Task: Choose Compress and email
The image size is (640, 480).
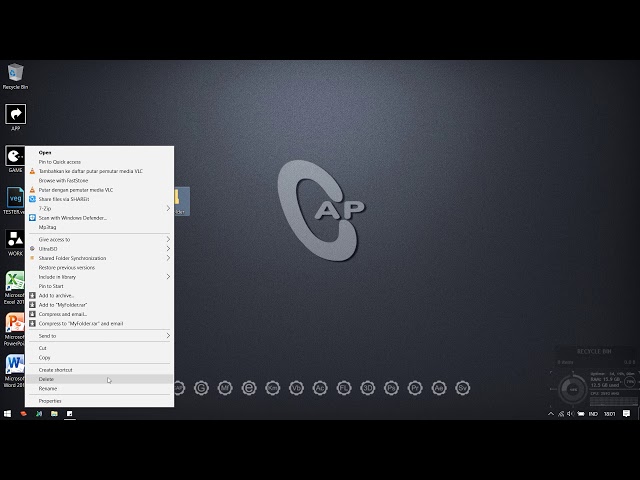Action: tap(100, 314)
